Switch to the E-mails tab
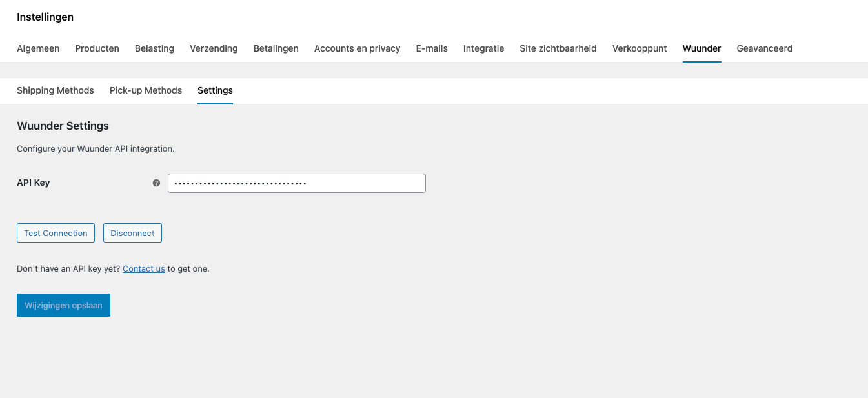 coord(432,48)
